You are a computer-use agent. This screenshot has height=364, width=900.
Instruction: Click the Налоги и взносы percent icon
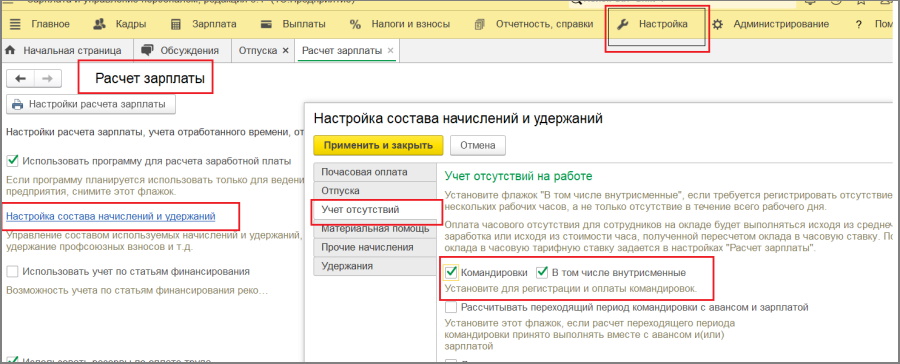(355, 24)
